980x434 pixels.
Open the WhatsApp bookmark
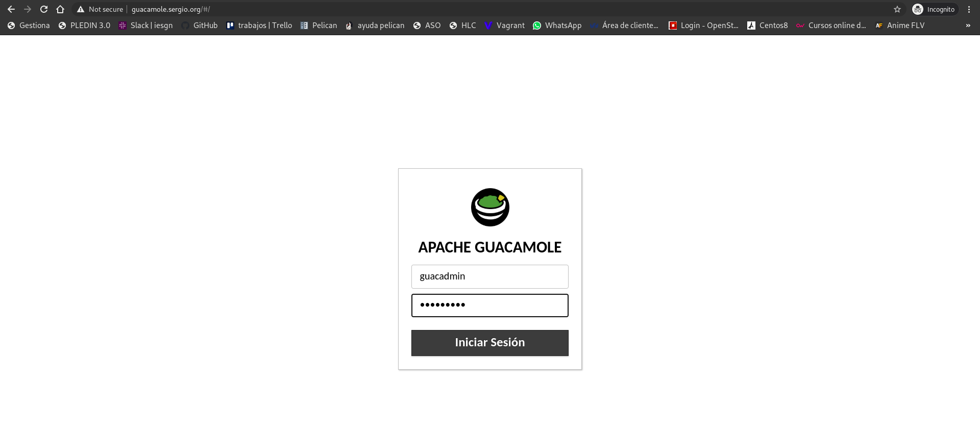557,25
